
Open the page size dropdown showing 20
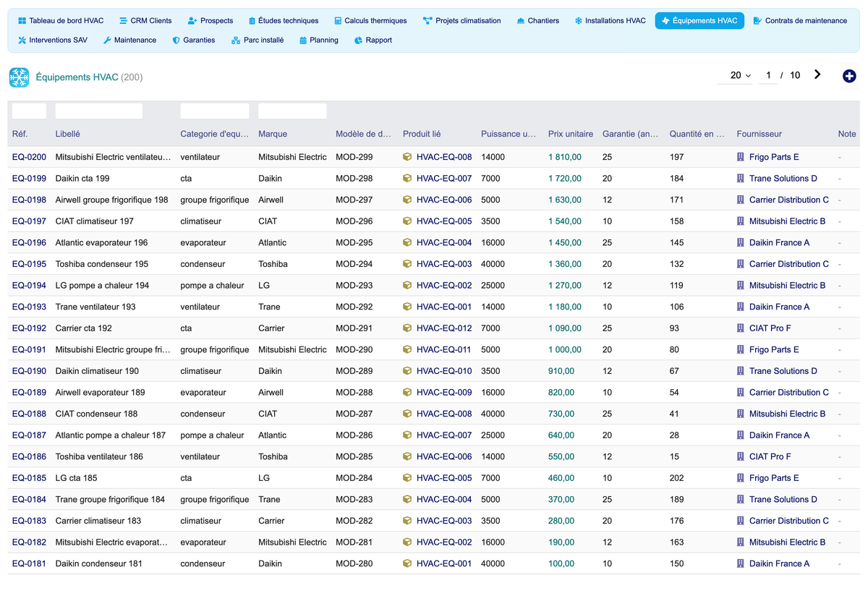pos(734,75)
